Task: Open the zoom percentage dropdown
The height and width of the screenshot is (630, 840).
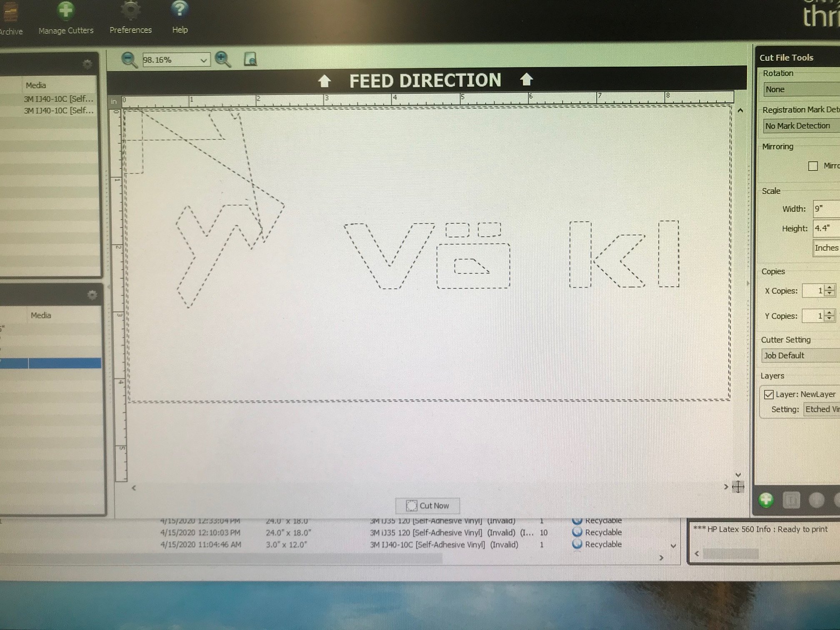Action: click(203, 60)
